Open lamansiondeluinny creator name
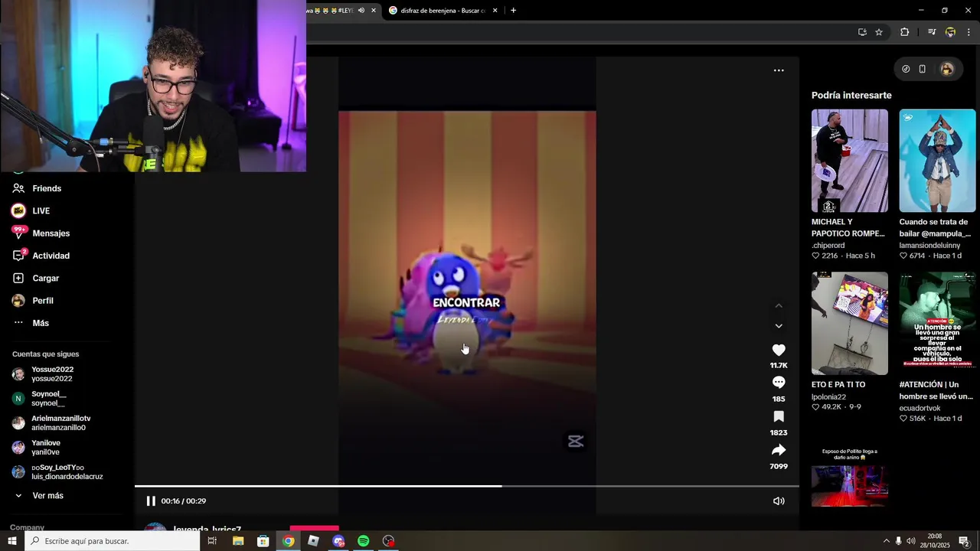 click(x=929, y=246)
